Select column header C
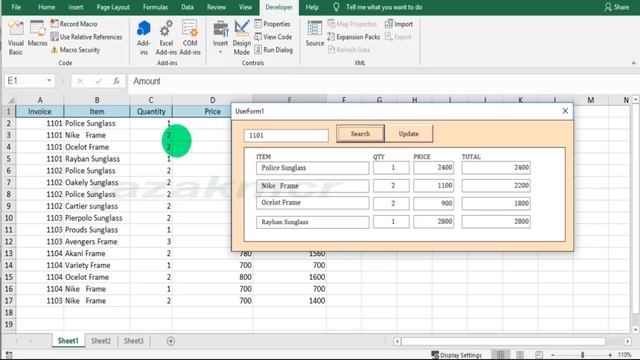This screenshot has width=640, height=360. [x=151, y=100]
